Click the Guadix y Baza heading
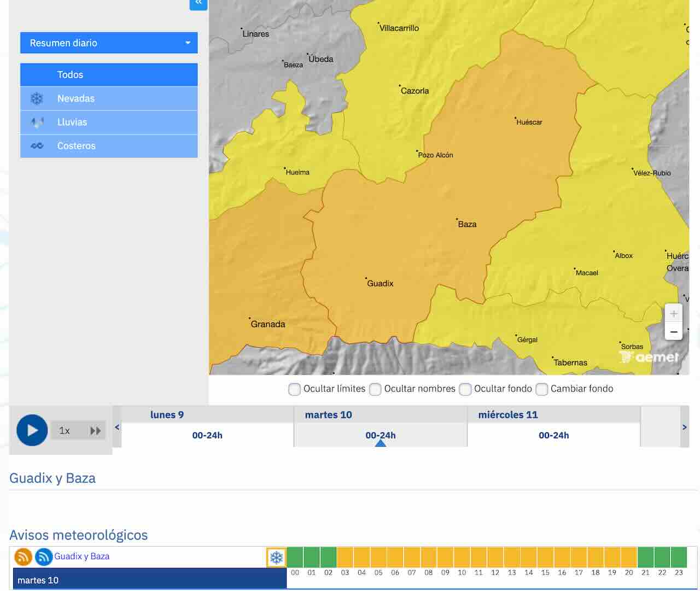The width and height of the screenshot is (700, 591). 52,478
